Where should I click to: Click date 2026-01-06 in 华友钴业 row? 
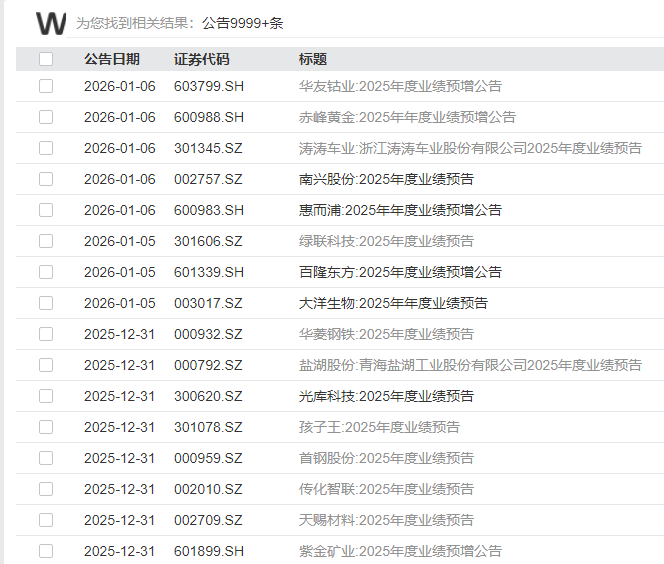click(x=119, y=86)
